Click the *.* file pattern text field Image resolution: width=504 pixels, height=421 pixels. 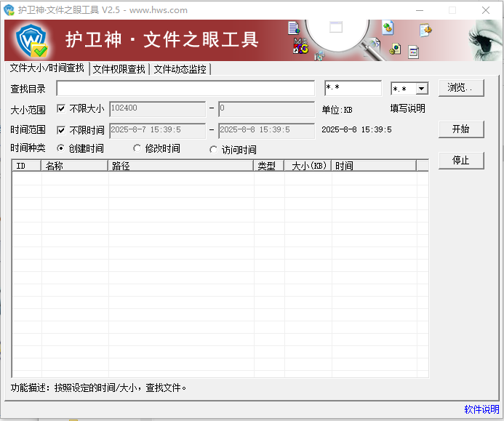click(x=353, y=88)
